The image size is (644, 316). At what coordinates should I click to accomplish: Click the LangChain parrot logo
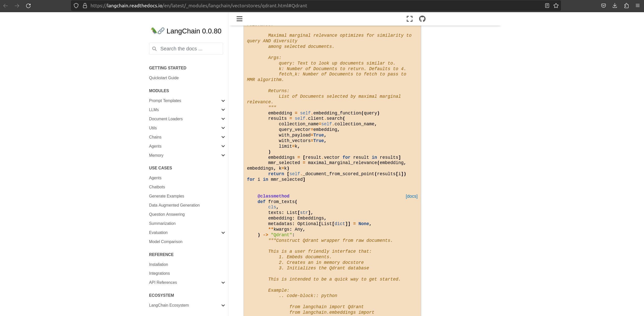coord(158,31)
